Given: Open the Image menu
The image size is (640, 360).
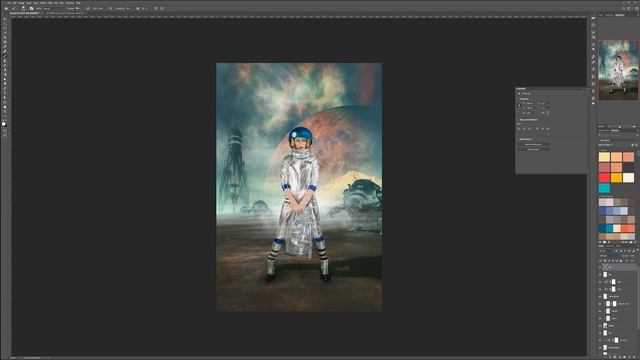Looking at the screenshot, I should 21,3.
